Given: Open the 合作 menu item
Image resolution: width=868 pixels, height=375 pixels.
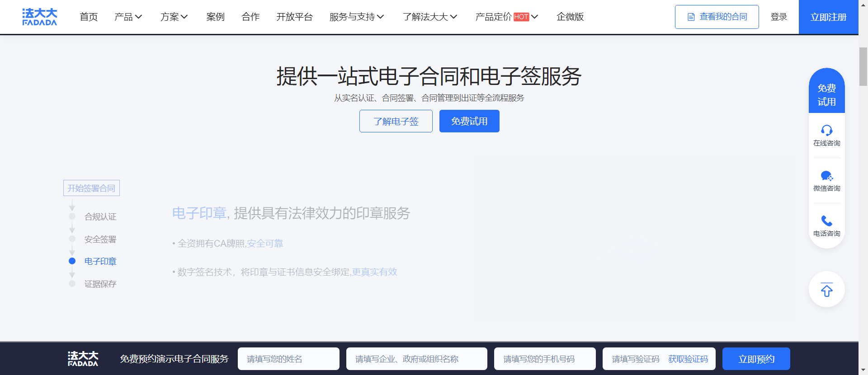Looking at the screenshot, I should [250, 17].
